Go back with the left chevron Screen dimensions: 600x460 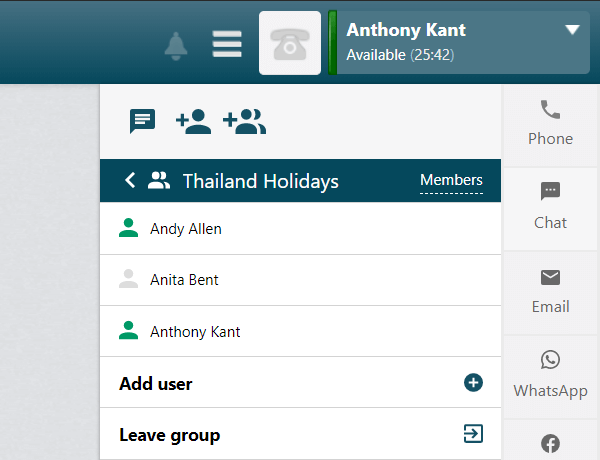tap(130, 180)
